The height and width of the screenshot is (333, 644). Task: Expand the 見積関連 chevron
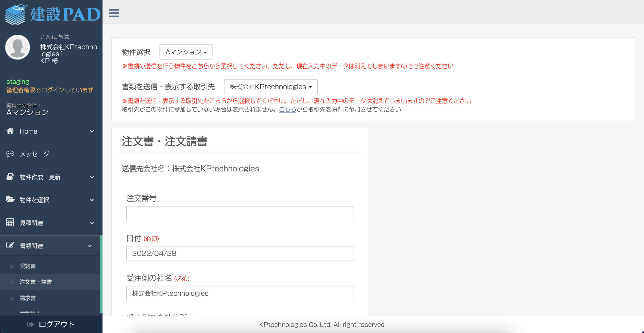pyautogui.click(x=92, y=223)
